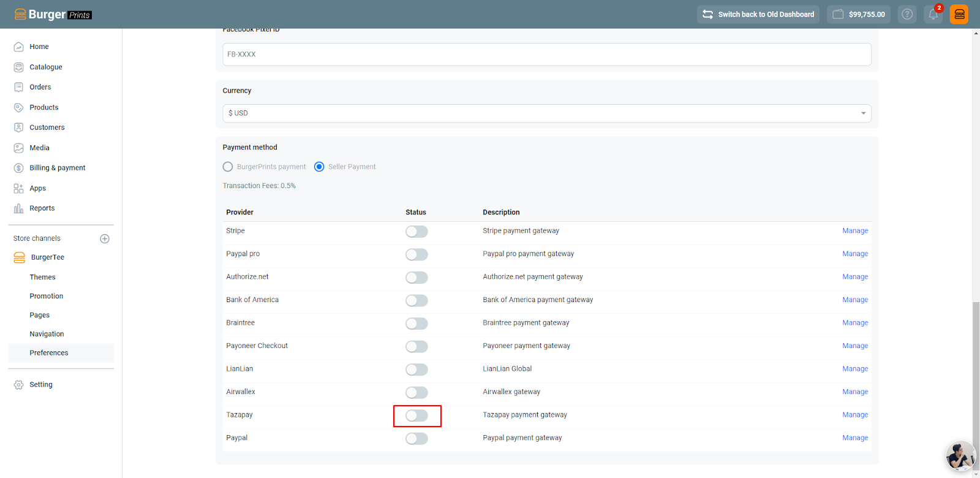Enable the Bank of America switch
Screen dimensions: 980x478
tap(417, 300)
